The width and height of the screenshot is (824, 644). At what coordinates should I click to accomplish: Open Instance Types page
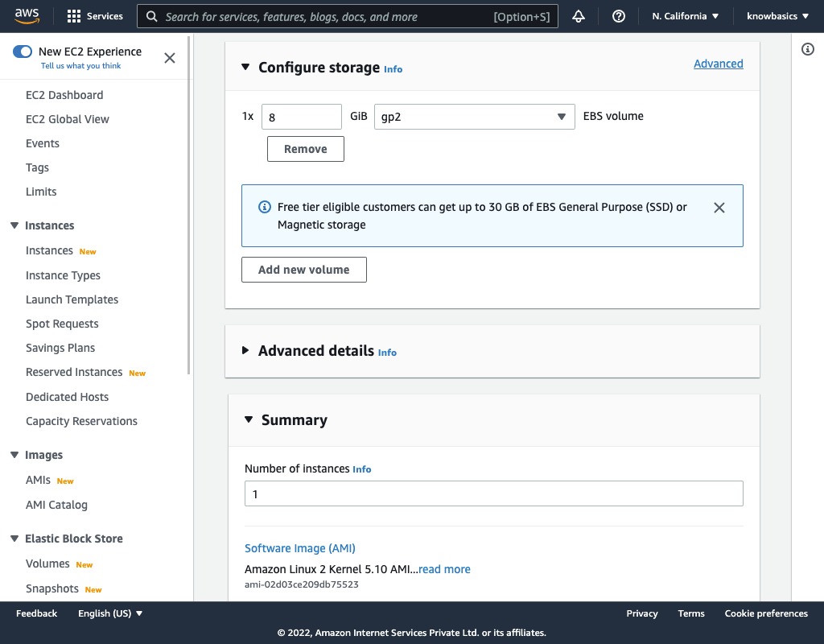pos(63,275)
